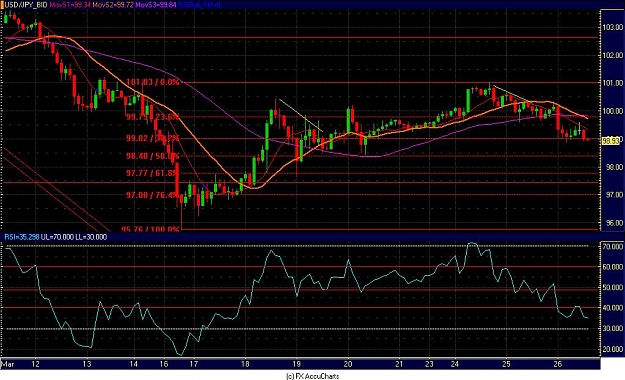Click the USD/JPY_BID chart title
This screenshot has height=380, width=625.
tap(26, 5)
